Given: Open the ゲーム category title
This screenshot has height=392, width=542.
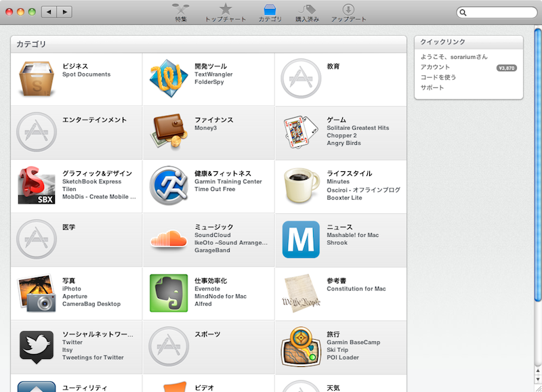Looking at the screenshot, I should (336, 120).
